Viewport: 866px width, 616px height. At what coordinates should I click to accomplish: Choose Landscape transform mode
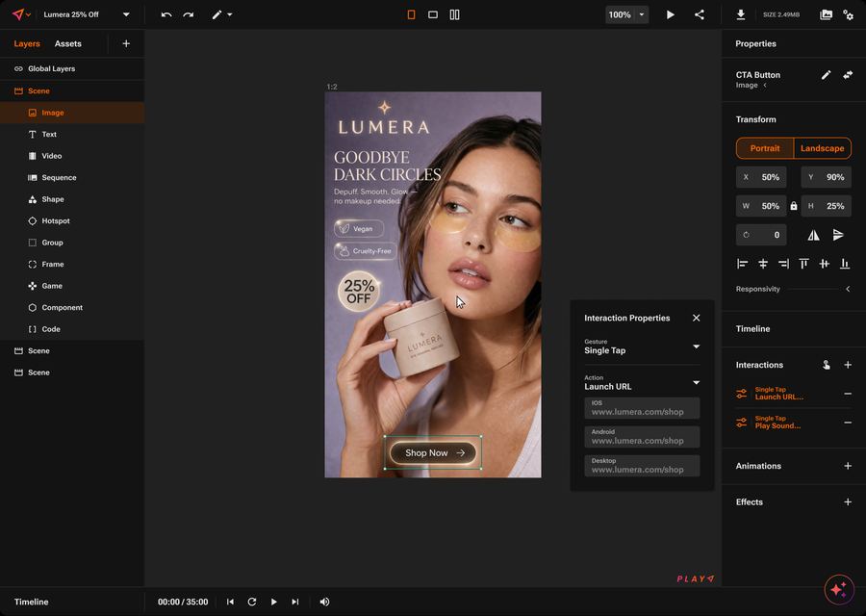823,148
